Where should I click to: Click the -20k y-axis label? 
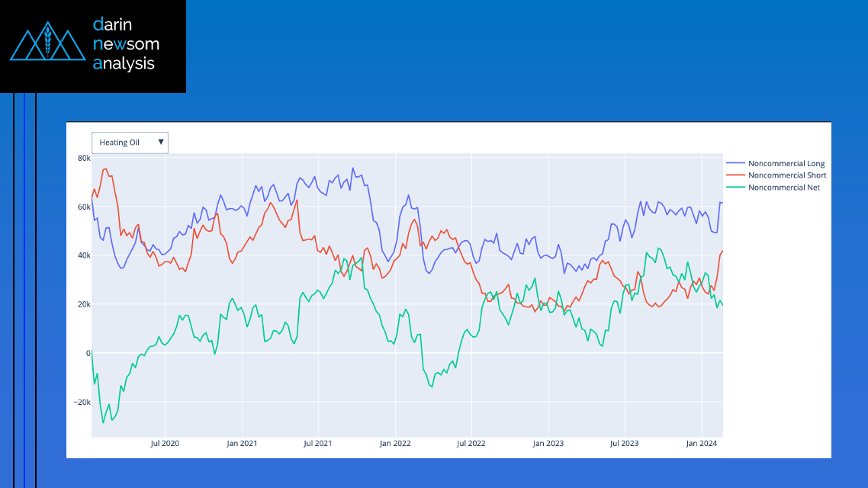point(80,402)
